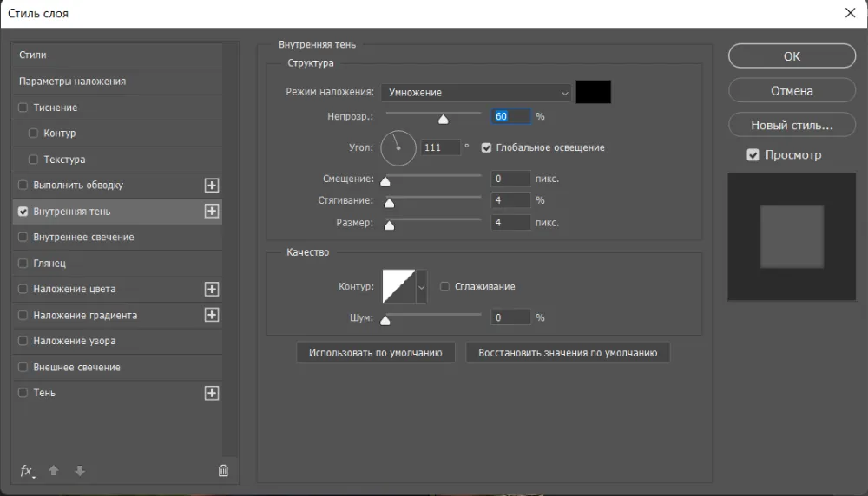
Task: Click plus icon beside Наложение цвета
Action: point(211,290)
